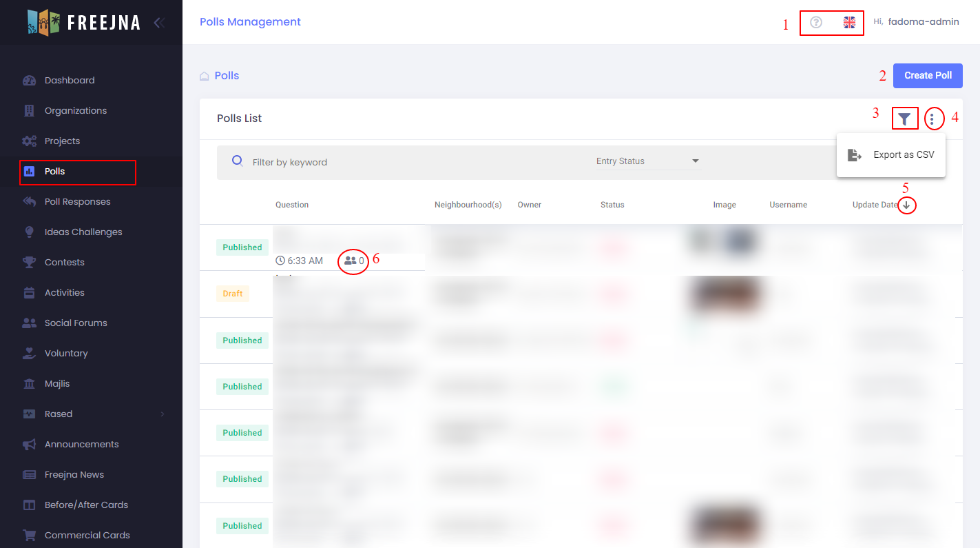Image resolution: width=980 pixels, height=548 pixels.
Task: Click the Draft status badge
Action: (x=233, y=294)
